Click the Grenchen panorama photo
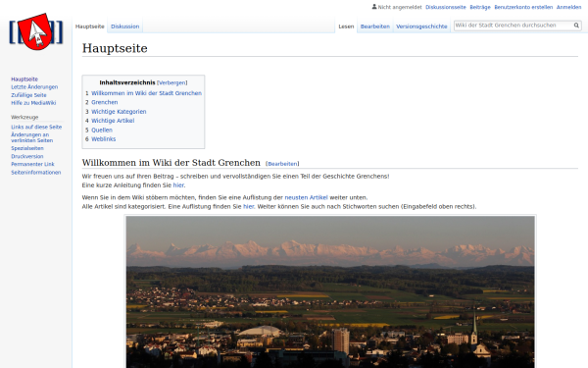Viewport: 588px width, 368px height. point(330,291)
